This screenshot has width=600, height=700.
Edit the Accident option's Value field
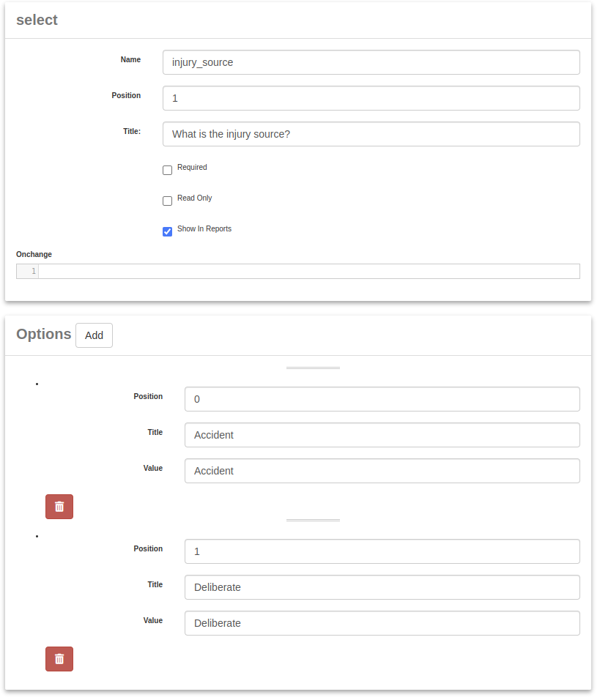382,471
